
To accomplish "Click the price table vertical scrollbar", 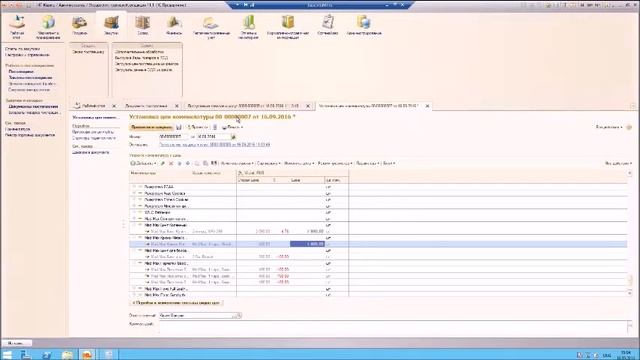I will (630, 233).
